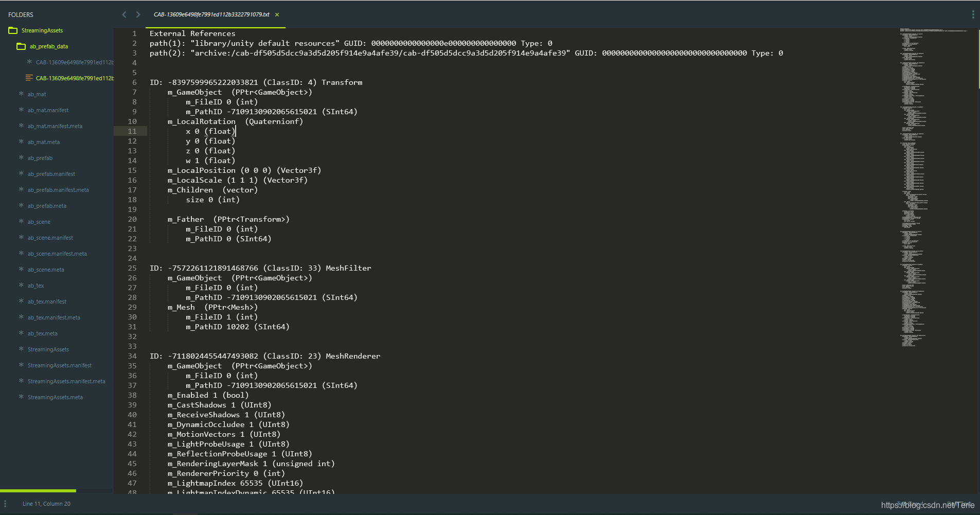The image size is (980, 515).
Task: Click the m_RenderingLayerMask line
Action: 251,464
